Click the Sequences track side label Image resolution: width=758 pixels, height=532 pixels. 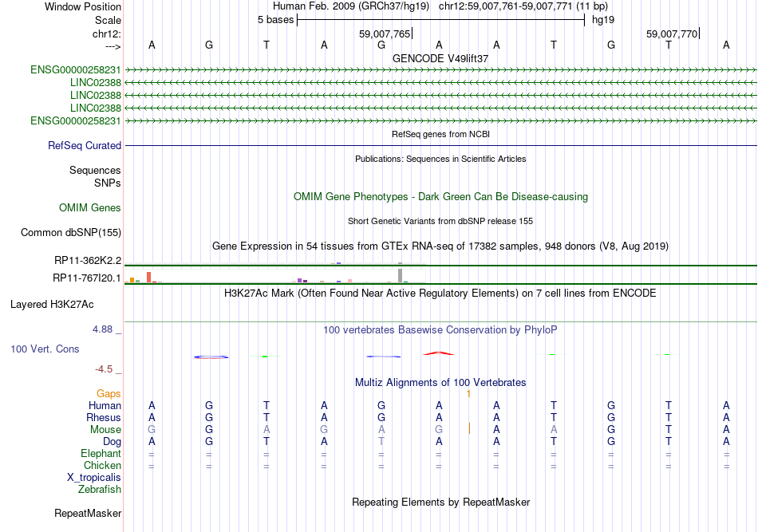(95, 170)
